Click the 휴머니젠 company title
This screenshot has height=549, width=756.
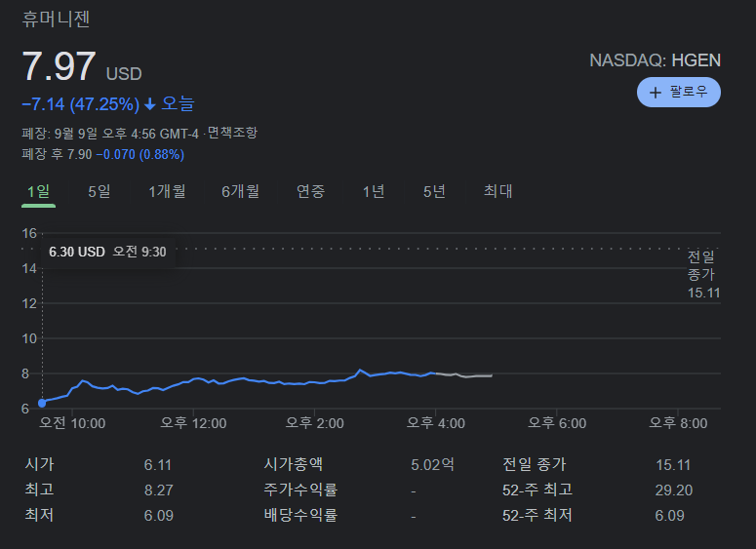tap(56, 20)
